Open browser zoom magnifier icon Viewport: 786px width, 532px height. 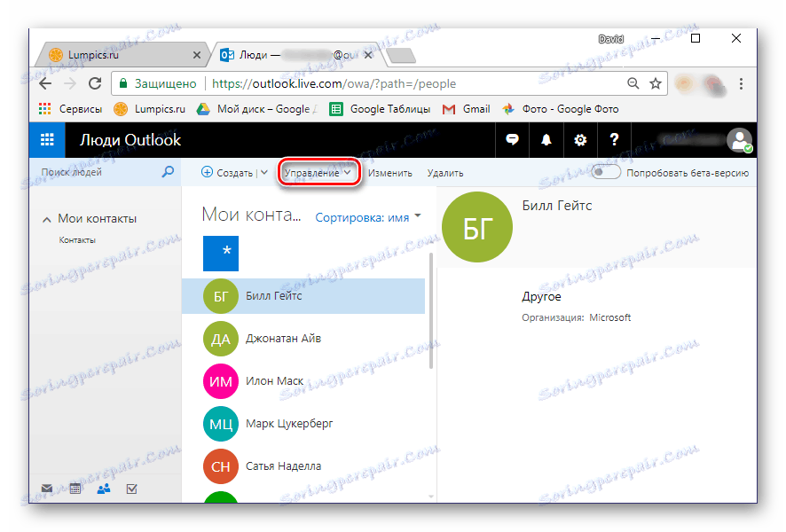[633, 83]
